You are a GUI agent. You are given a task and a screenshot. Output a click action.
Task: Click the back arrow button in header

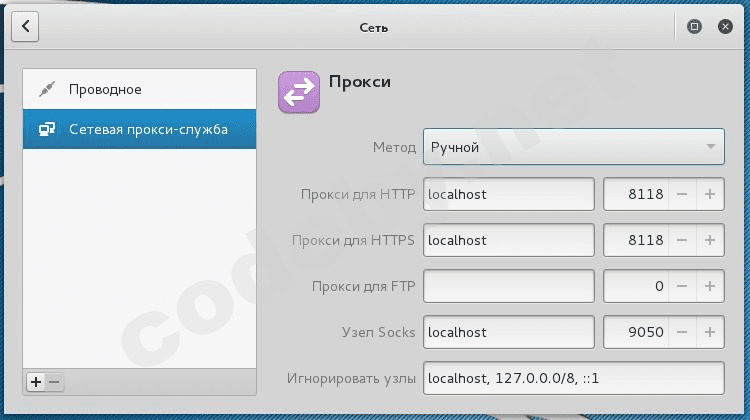(x=25, y=27)
